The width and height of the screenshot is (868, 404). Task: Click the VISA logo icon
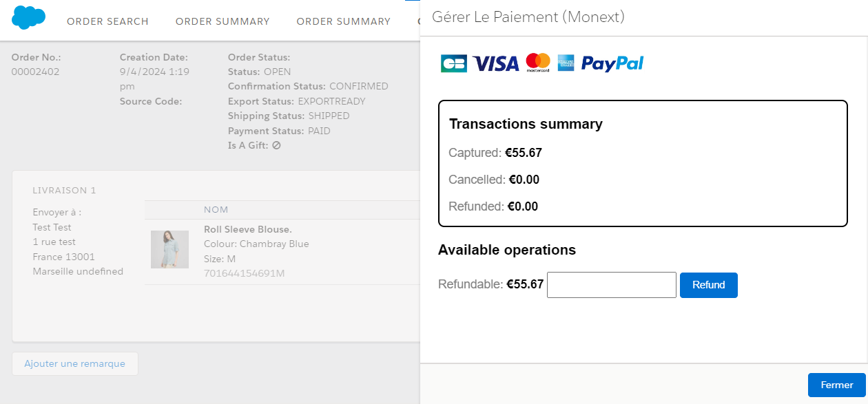coord(496,64)
